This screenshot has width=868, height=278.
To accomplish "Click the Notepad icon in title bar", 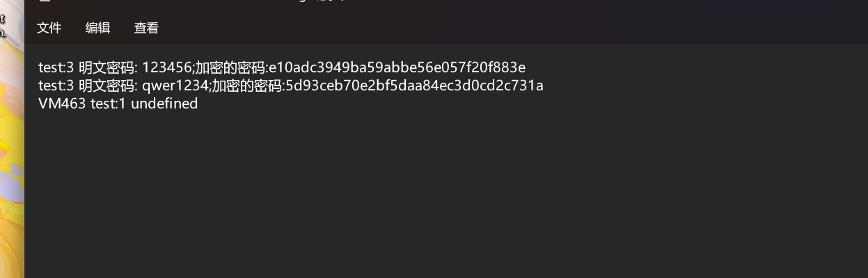I will pyautogui.click(x=44, y=1).
